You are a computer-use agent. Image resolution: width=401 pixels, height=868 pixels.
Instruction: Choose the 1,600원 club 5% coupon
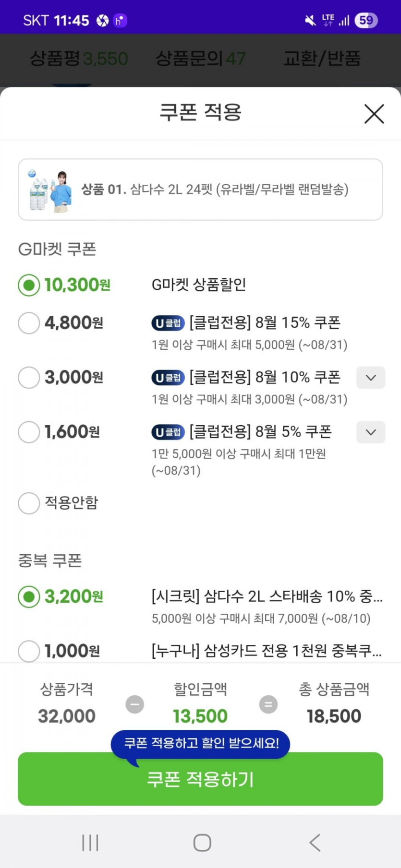pos(29,432)
